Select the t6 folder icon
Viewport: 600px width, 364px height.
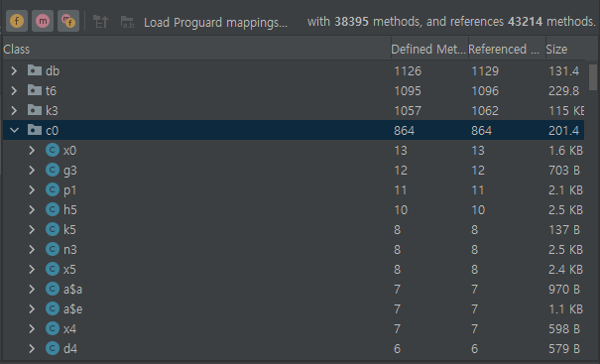(x=35, y=90)
